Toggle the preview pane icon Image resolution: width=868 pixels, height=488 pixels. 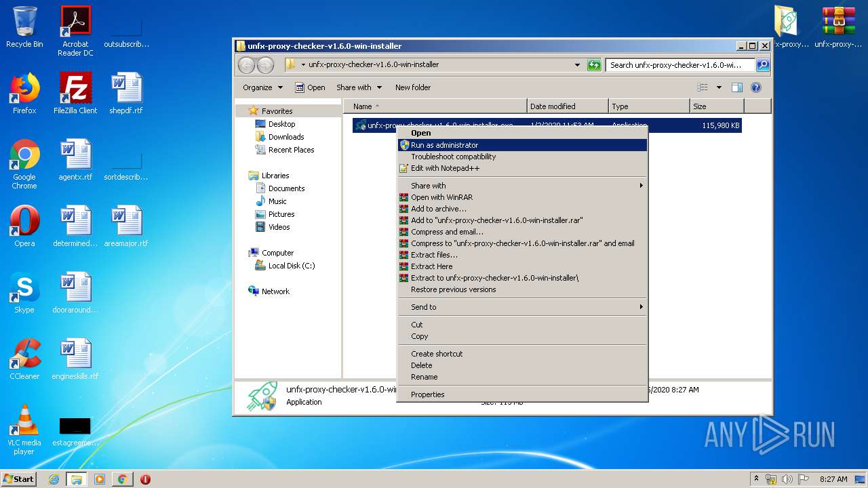pos(737,87)
